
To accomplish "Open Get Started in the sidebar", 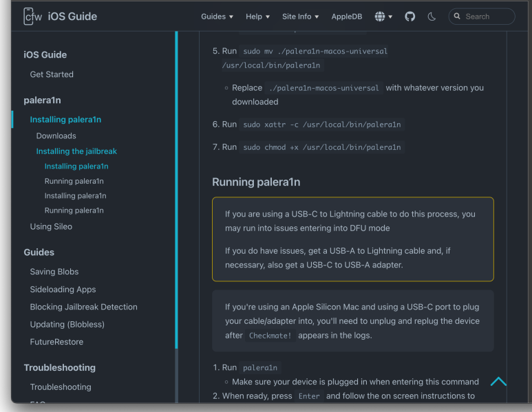I will (x=52, y=74).
